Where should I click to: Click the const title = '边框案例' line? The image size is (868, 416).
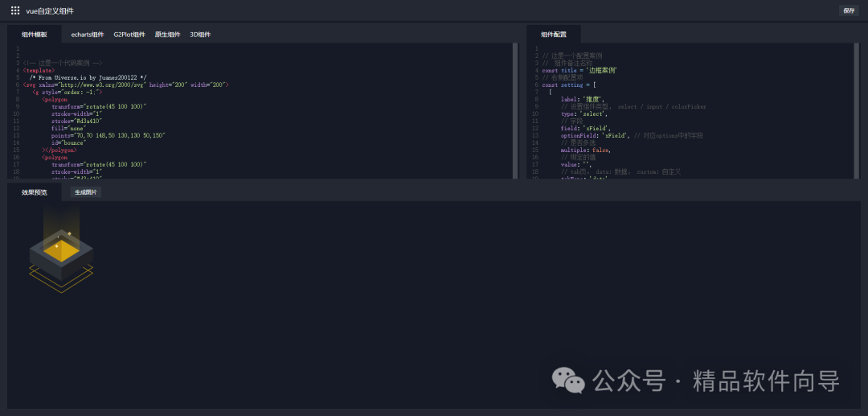(579, 70)
